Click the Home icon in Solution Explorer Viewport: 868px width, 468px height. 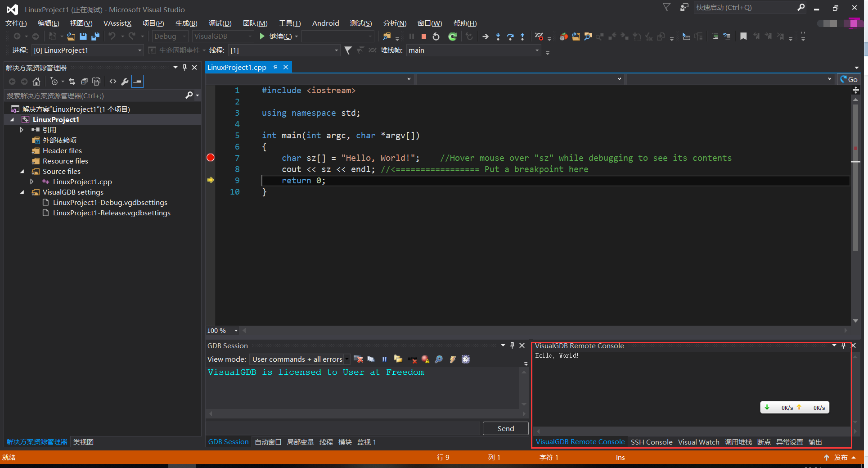click(36, 82)
